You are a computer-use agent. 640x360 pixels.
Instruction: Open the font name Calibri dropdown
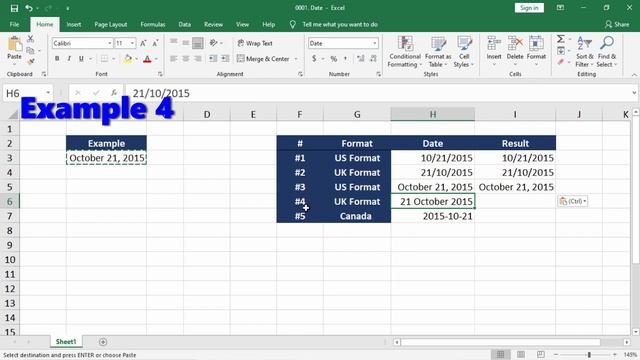109,43
